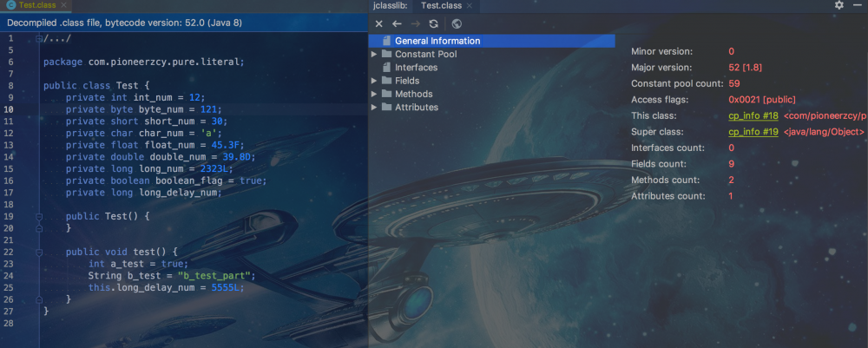Click the decompiled .class file banner
The image size is (868, 348).
(184, 23)
